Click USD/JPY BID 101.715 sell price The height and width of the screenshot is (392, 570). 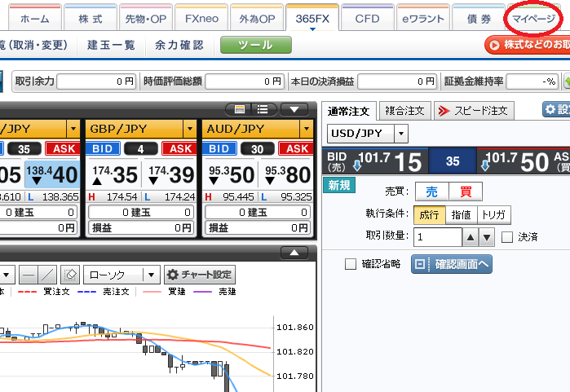[x=376, y=161]
